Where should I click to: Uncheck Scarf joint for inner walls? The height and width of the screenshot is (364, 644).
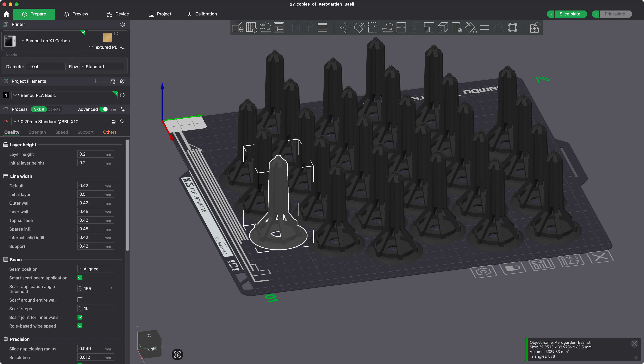(x=80, y=317)
